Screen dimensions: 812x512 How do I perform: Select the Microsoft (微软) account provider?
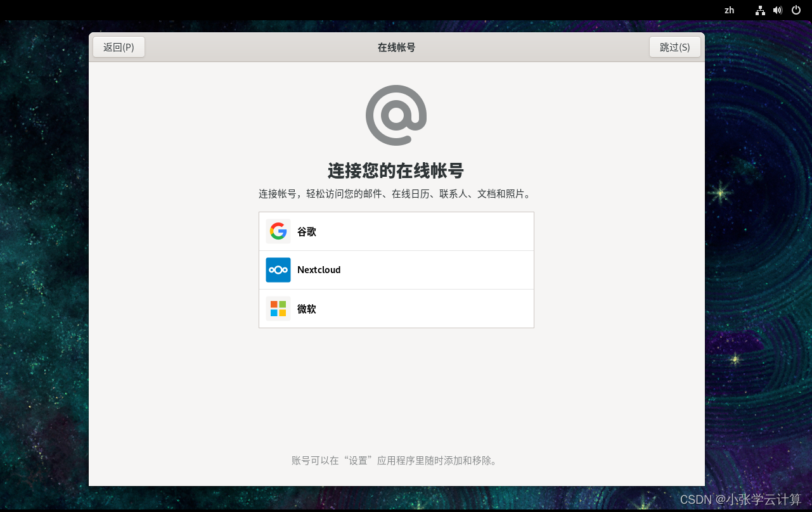[396, 309]
